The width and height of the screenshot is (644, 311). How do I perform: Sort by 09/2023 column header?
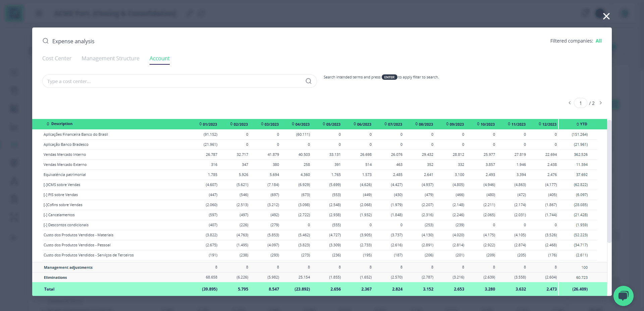(455, 124)
